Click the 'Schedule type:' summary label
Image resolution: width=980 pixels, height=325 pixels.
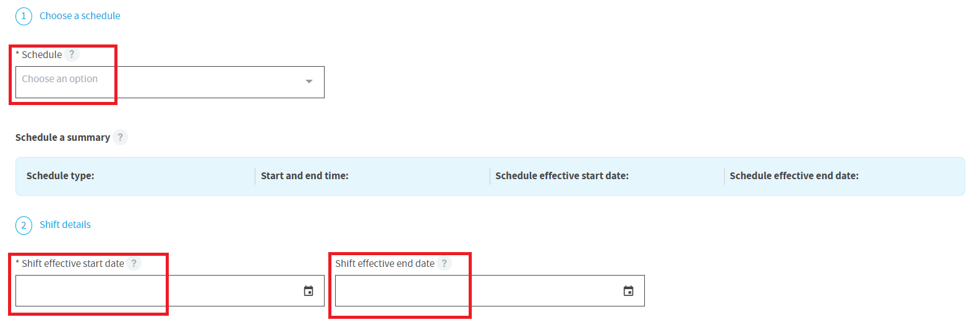(61, 175)
